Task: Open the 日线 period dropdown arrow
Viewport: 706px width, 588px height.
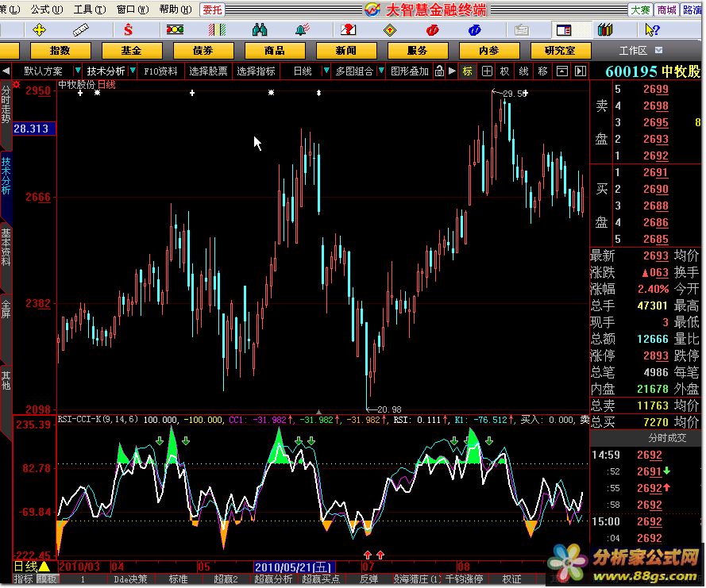Action: (x=326, y=71)
